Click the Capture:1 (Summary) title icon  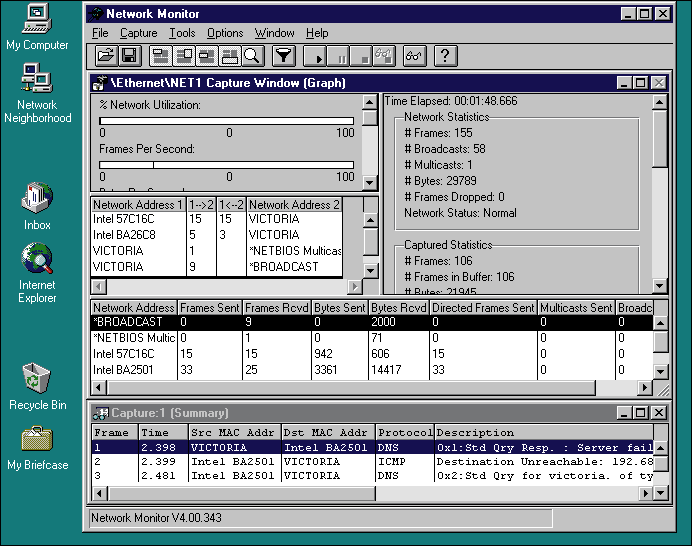[x=101, y=413]
